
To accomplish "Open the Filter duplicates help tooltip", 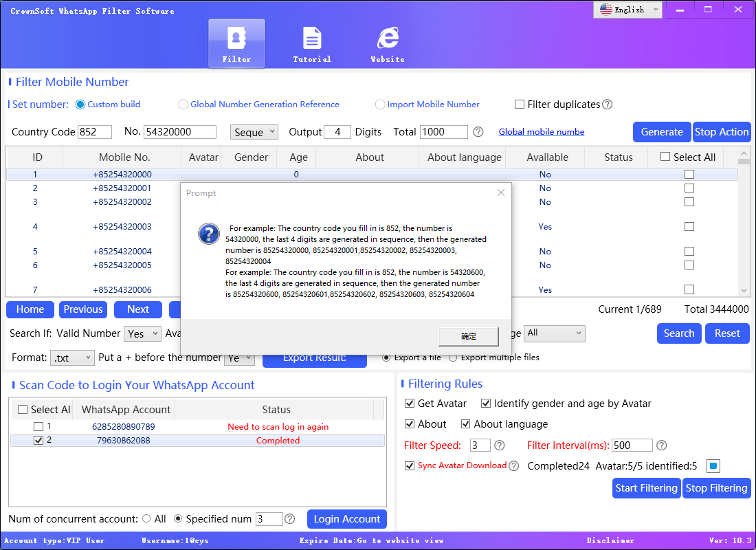I will 608,104.
